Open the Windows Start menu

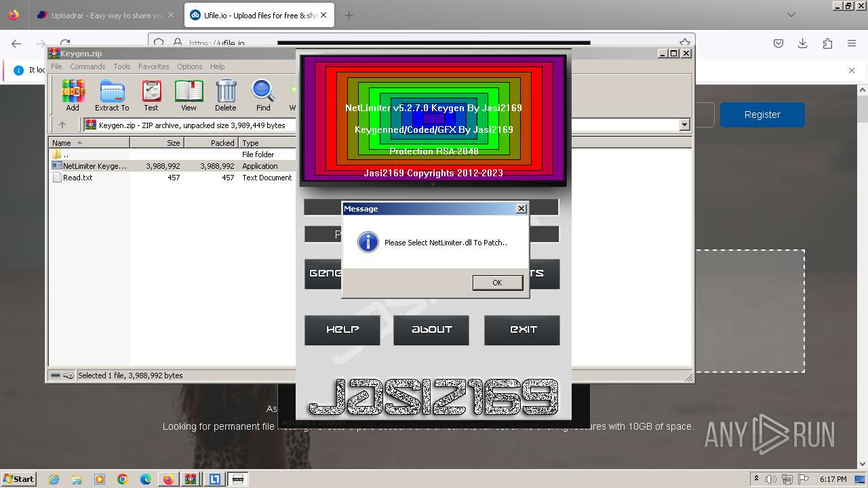pyautogui.click(x=19, y=479)
